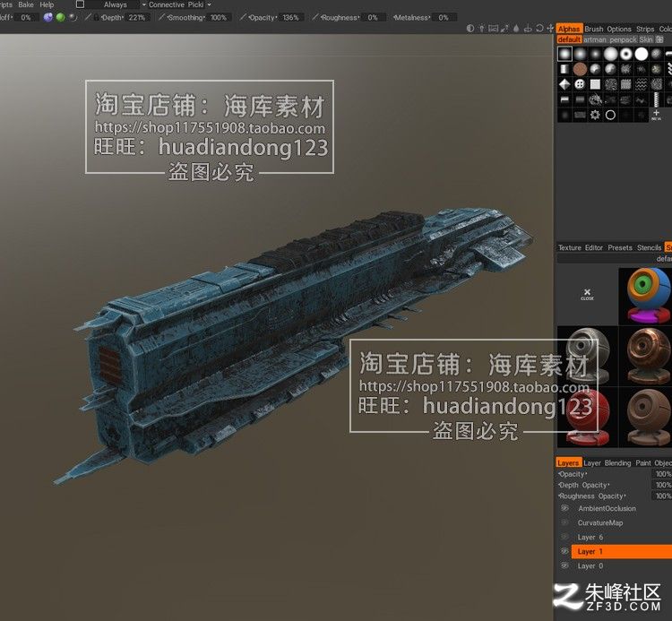Image resolution: width=672 pixels, height=621 pixels.
Task: Toggle visibility of Layer 0
Action: point(564,565)
